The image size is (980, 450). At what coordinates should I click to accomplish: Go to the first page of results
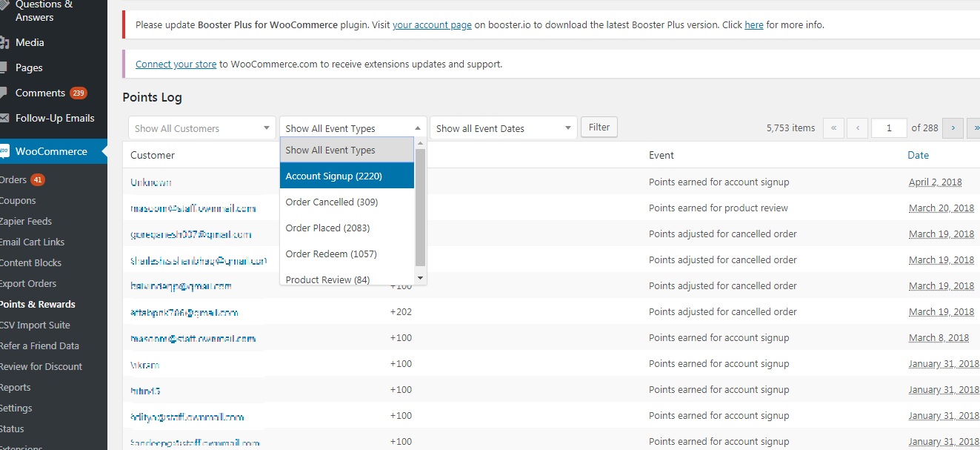click(833, 128)
